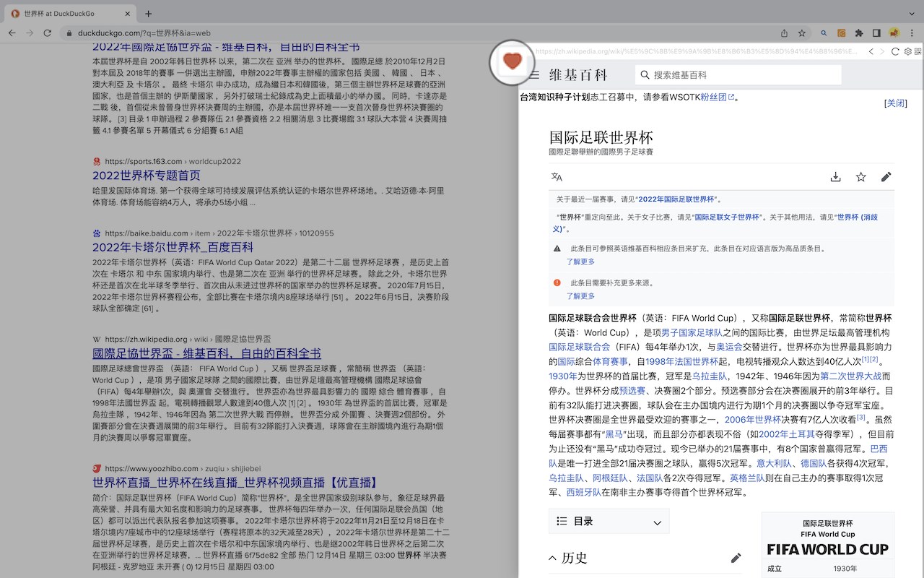Open the blue magnifier extension
Screen dimensions: 924x578
(x=824, y=33)
